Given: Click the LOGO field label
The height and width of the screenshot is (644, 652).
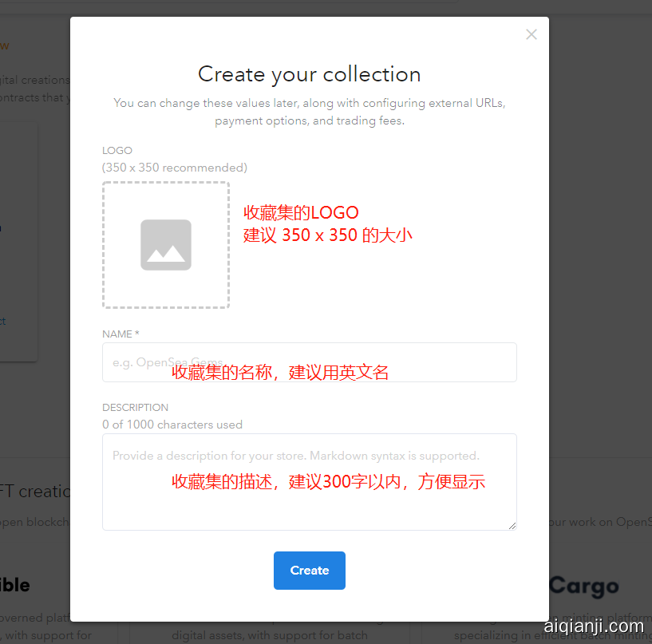Looking at the screenshot, I should [x=117, y=151].
